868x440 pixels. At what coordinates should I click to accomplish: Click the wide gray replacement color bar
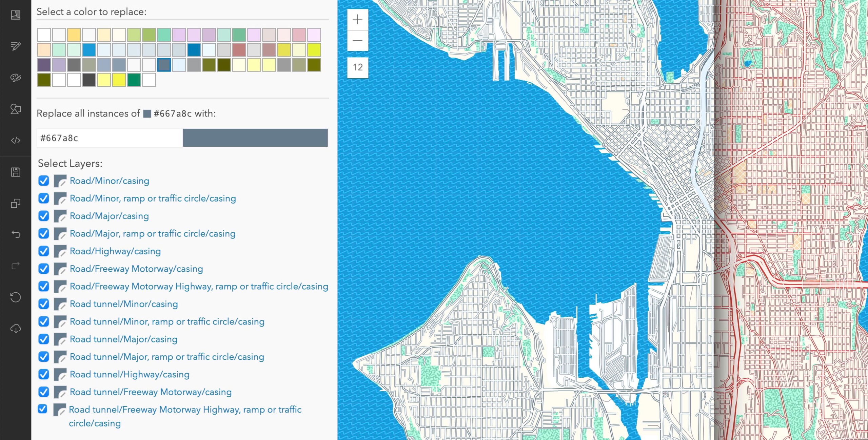pyautogui.click(x=255, y=138)
